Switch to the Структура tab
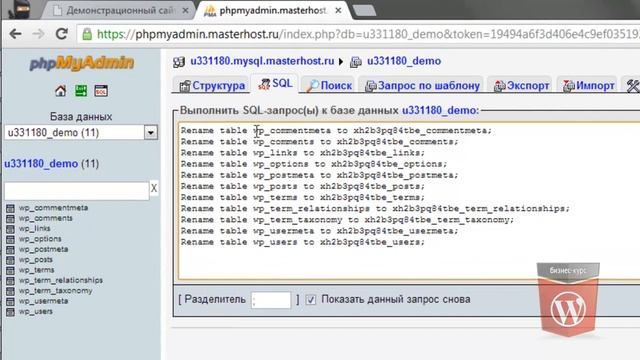The image size is (640, 360). [x=212, y=85]
